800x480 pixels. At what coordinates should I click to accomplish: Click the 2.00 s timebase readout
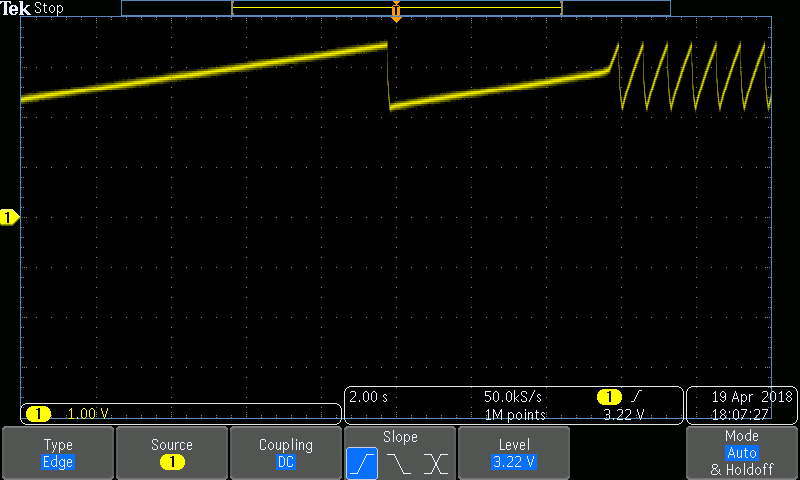(369, 397)
